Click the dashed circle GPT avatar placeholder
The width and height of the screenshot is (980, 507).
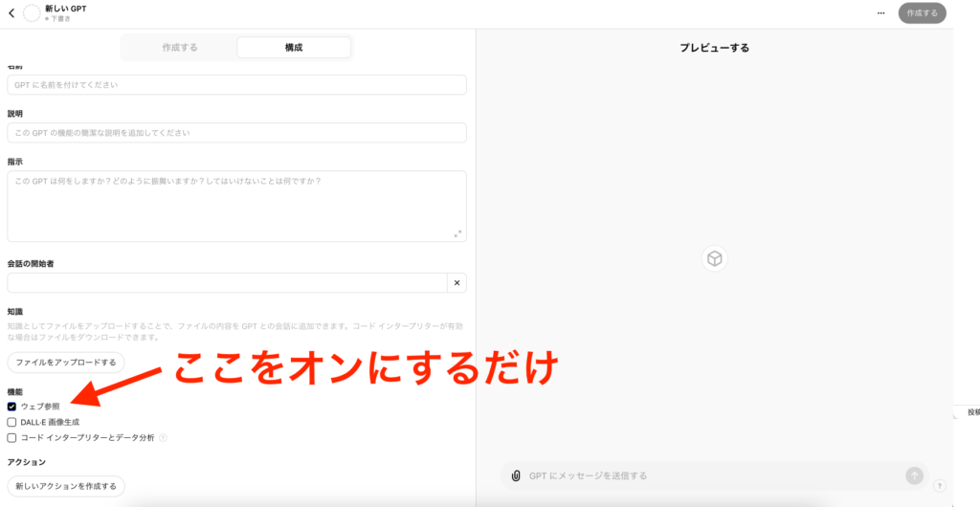point(32,13)
